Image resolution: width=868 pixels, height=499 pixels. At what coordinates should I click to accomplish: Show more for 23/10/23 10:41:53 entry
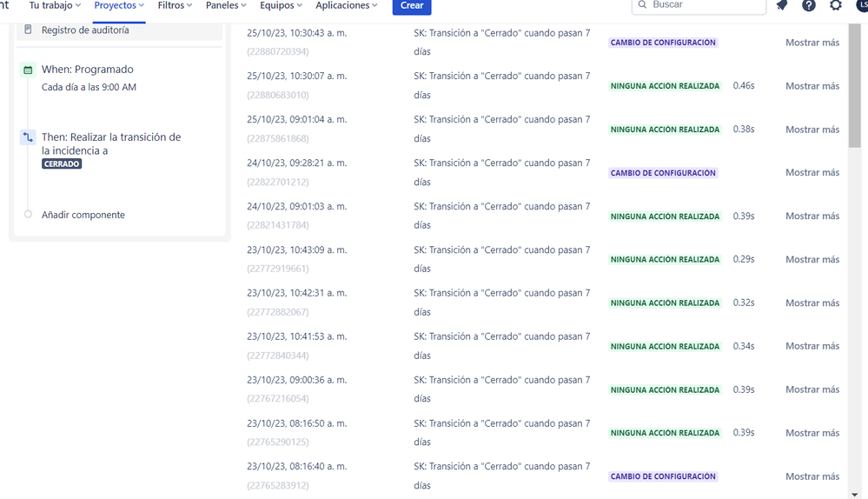pyautogui.click(x=812, y=346)
